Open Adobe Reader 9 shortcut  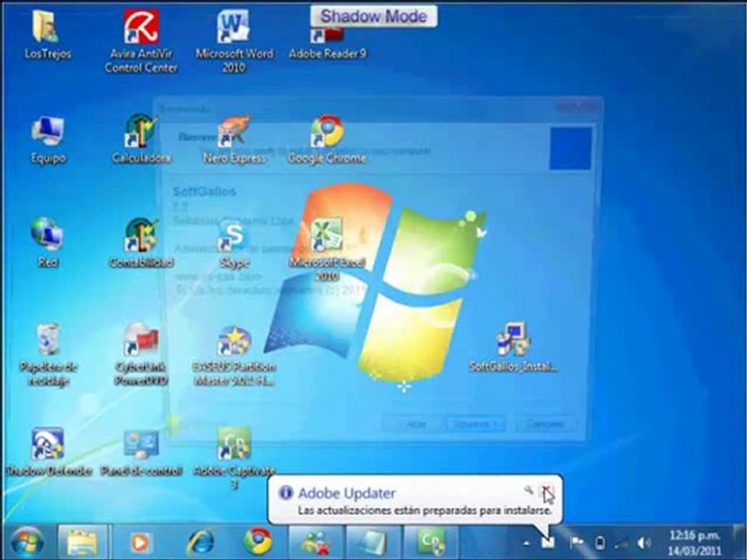pos(328,41)
